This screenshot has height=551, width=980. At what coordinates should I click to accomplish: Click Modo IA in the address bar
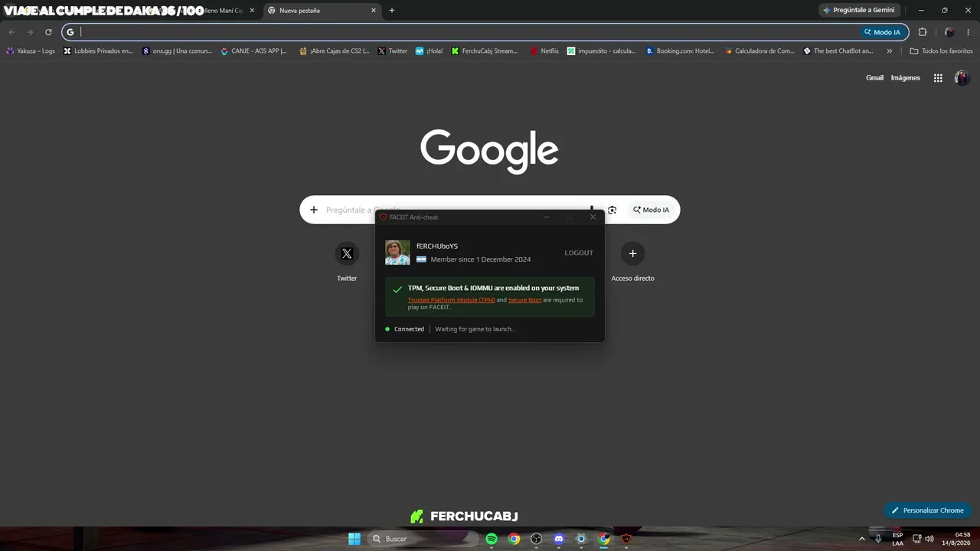(882, 32)
